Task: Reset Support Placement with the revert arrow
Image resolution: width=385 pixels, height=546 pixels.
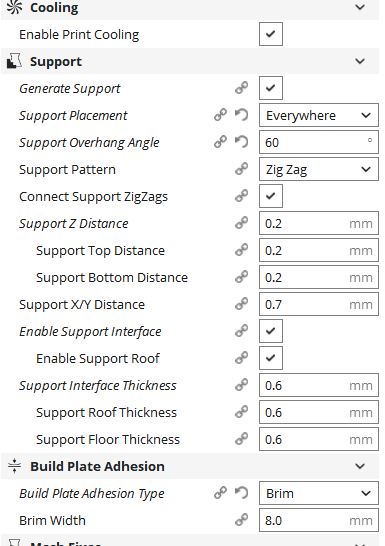Action: (241, 115)
